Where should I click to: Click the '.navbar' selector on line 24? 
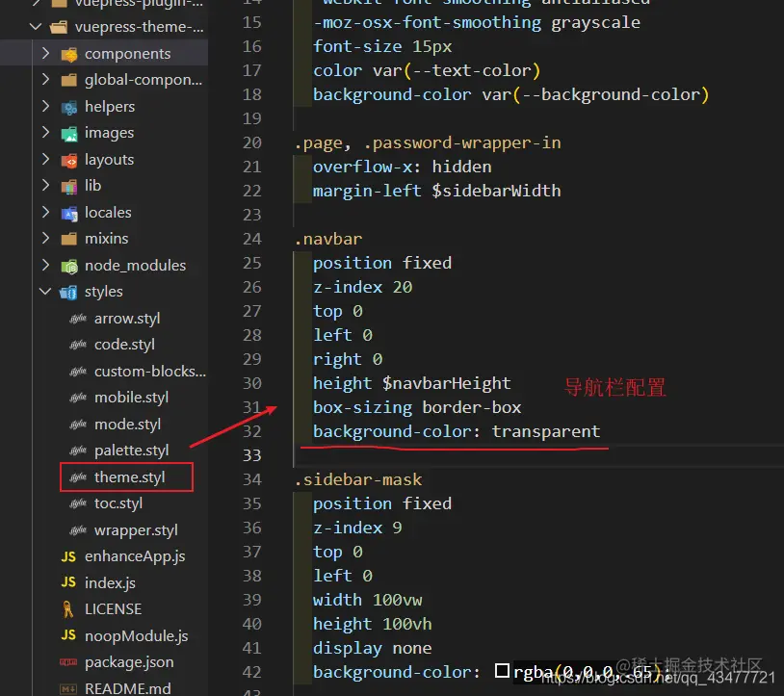[x=328, y=239]
